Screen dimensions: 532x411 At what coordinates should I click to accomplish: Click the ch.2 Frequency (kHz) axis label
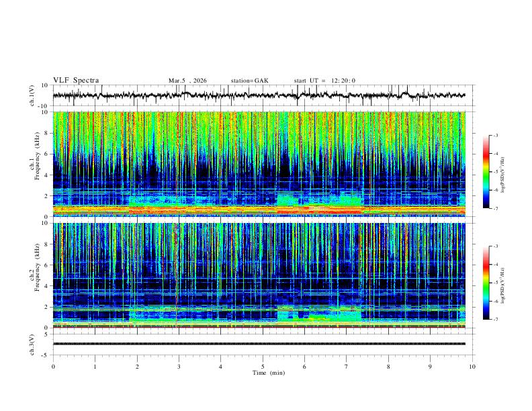point(34,268)
